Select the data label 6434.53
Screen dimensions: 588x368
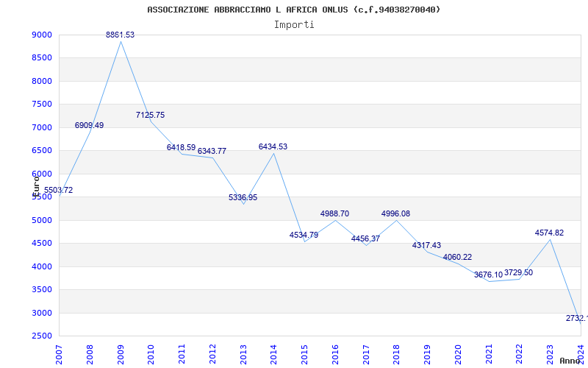click(273, 146)
